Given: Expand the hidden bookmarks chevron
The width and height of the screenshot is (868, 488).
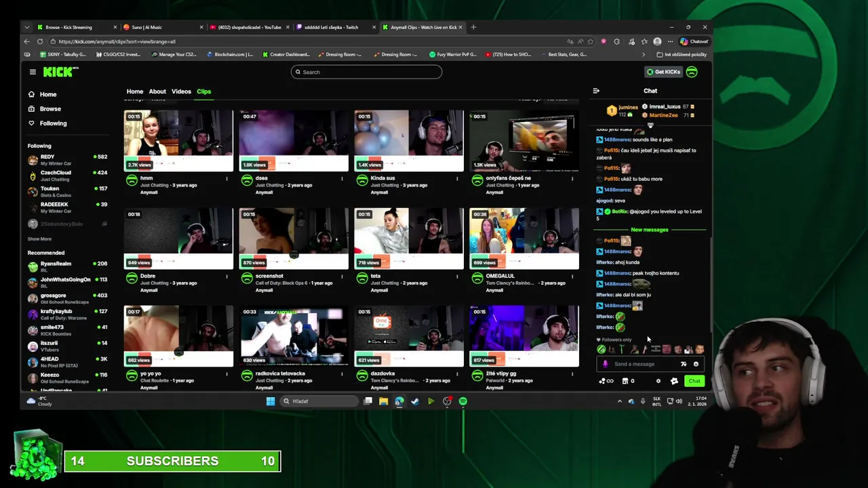Looking at the screenshot, I should coord(644,54).
